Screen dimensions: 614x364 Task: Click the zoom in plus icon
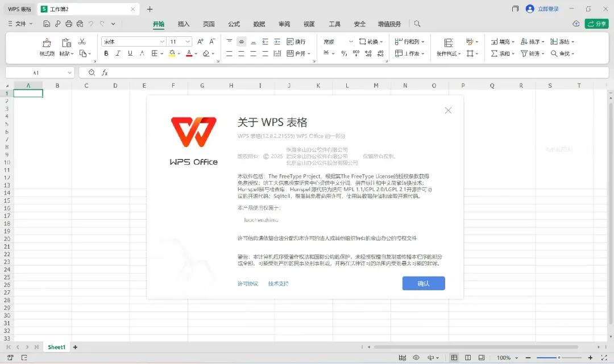[590, 357]
